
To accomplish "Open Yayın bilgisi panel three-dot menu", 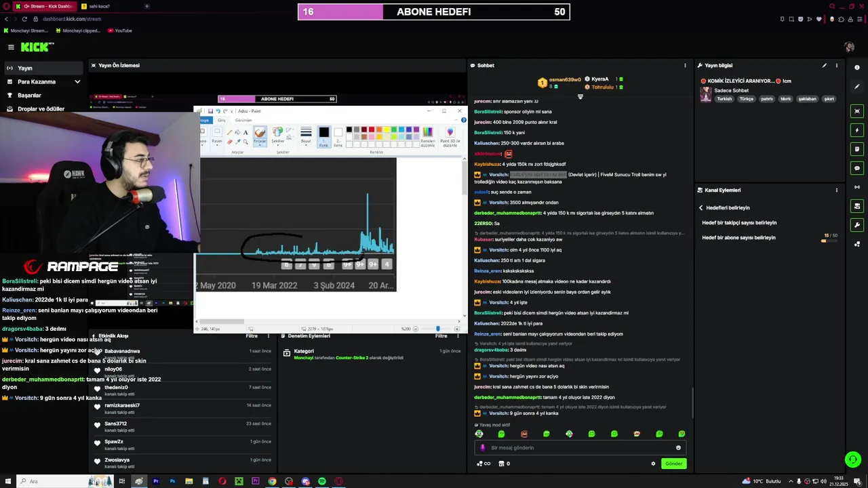I will click(836, 66).
